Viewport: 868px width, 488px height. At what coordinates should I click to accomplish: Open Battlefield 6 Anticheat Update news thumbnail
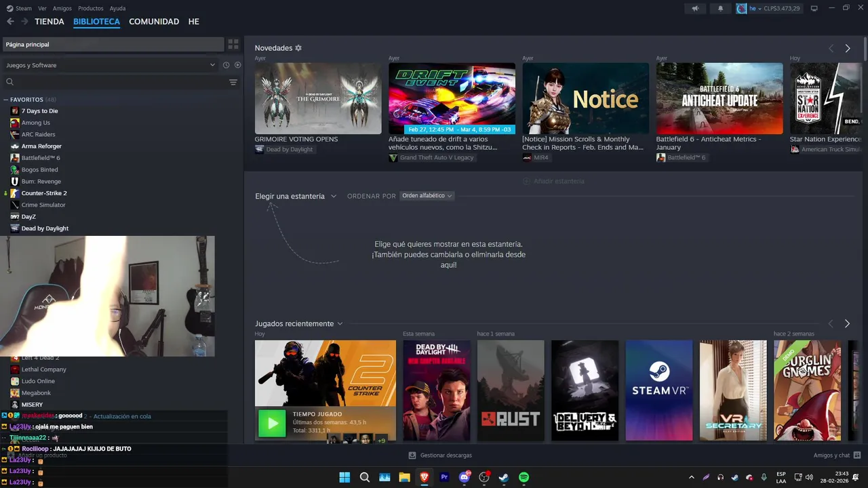tap(719, 98)
